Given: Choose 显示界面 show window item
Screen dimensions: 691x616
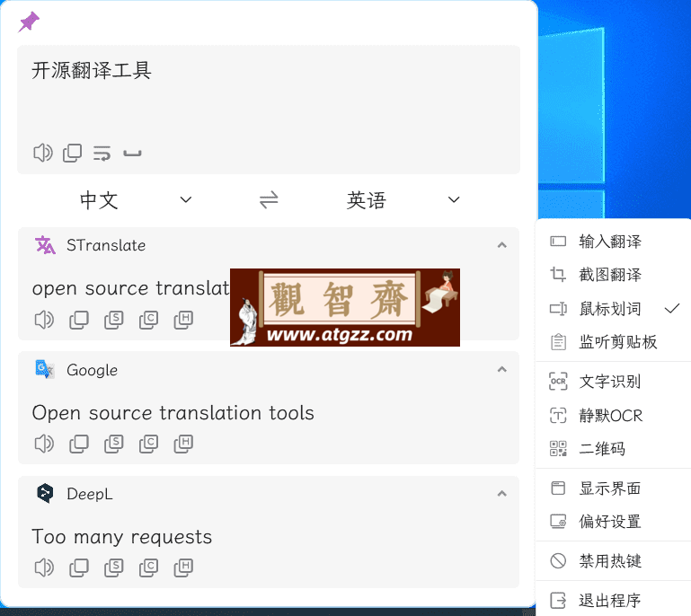Looking at the screenshot, I should click(614, 488).
